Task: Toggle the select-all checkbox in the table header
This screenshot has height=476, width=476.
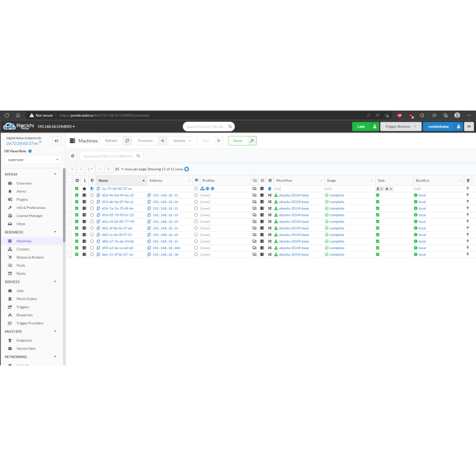Action: pyautogui.click(x=69, y=180)
